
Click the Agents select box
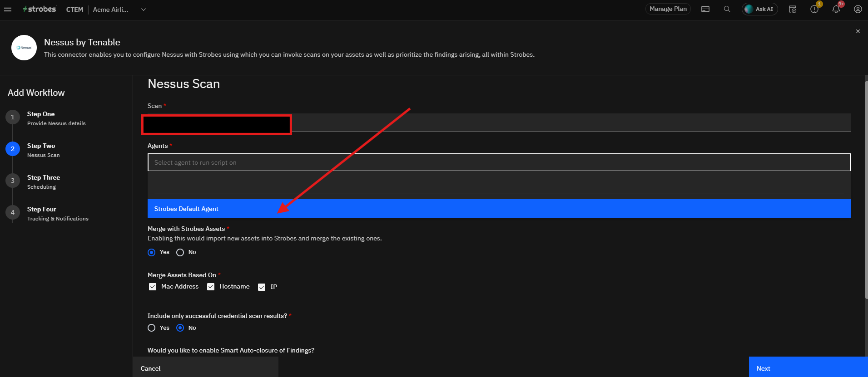(499, 162)
